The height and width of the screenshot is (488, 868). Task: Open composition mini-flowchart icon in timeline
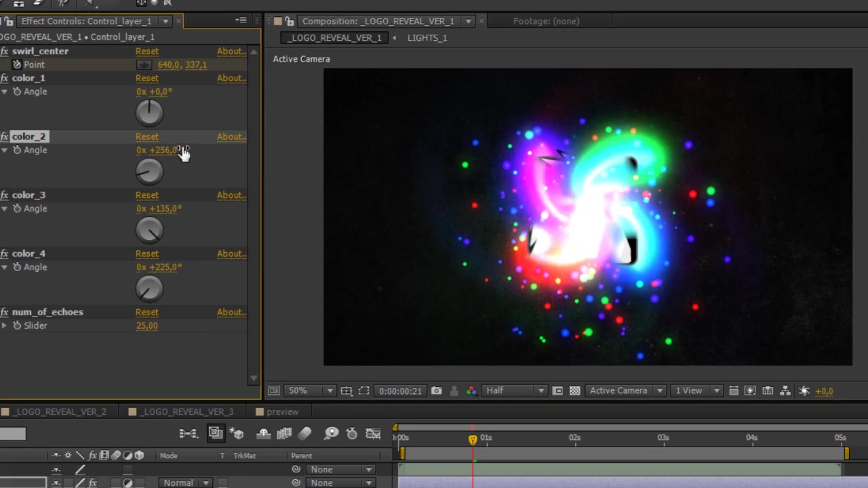[x=188, y=434]
